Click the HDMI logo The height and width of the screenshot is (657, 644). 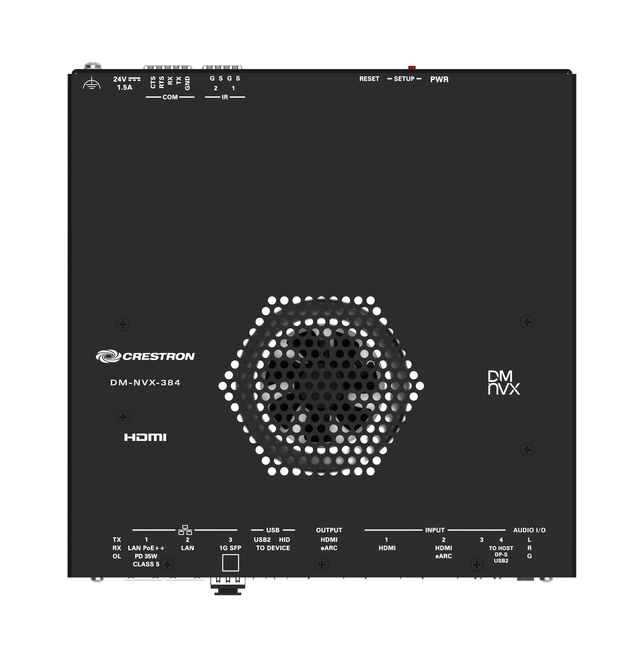tap(145, 437)
